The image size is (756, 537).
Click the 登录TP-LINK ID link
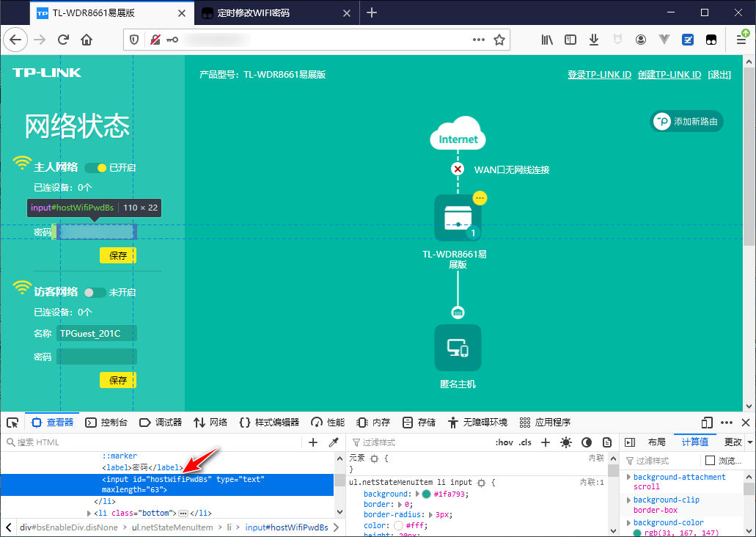(599, 75)
